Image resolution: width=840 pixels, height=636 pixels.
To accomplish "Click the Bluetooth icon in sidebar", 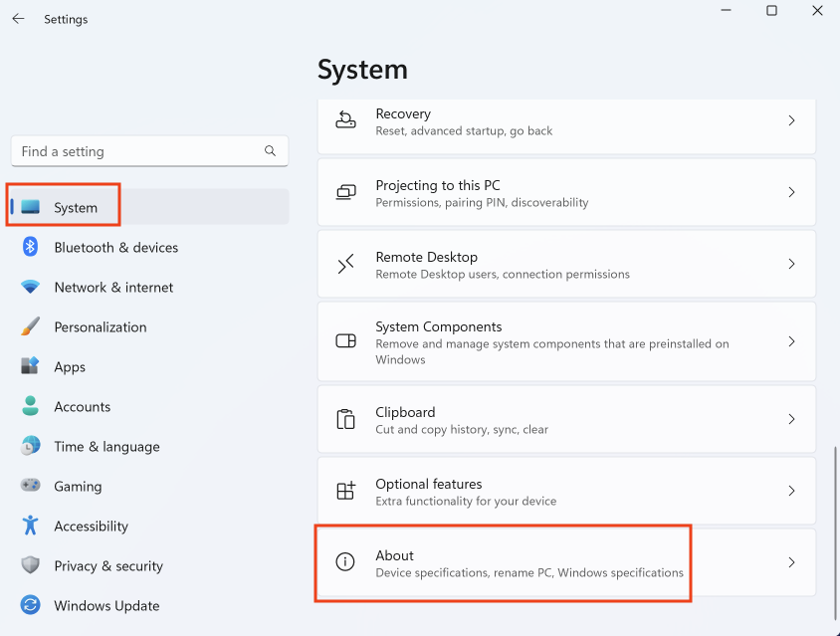I will (x=31, y=247).
